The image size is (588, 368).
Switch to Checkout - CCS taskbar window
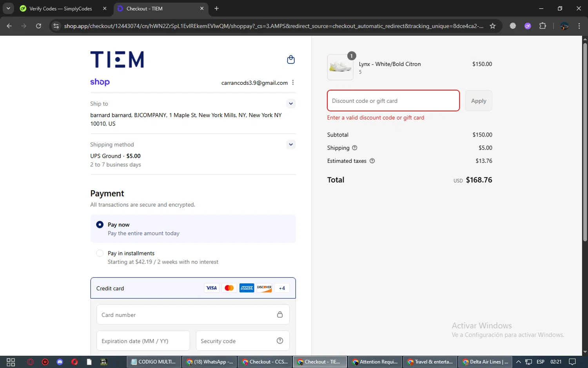coord(265,362)
